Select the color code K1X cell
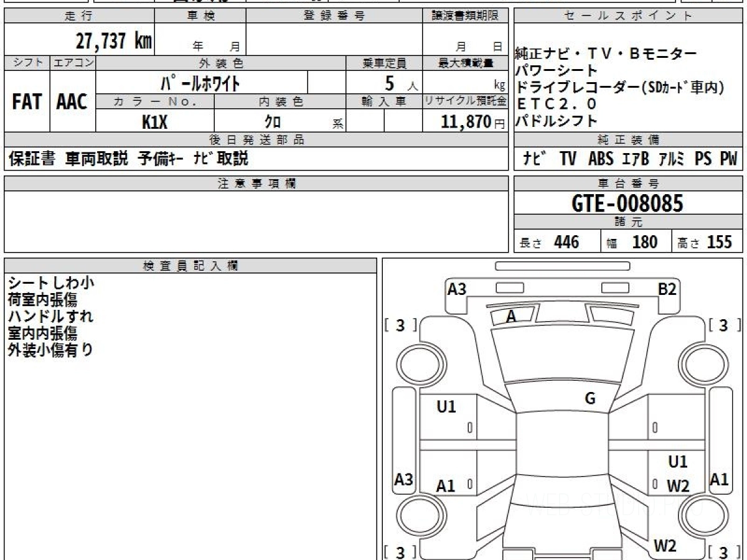This screenshot has height=560, width=747. point(154,122)
